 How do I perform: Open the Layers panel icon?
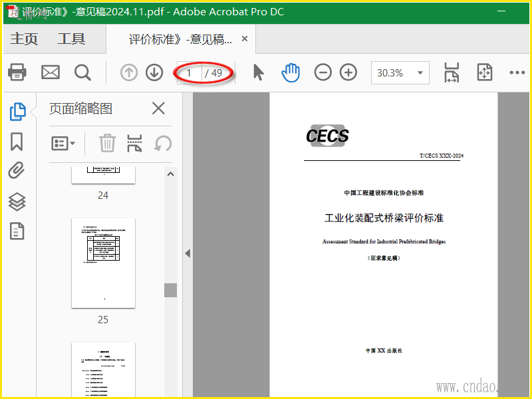coord(17,201)
